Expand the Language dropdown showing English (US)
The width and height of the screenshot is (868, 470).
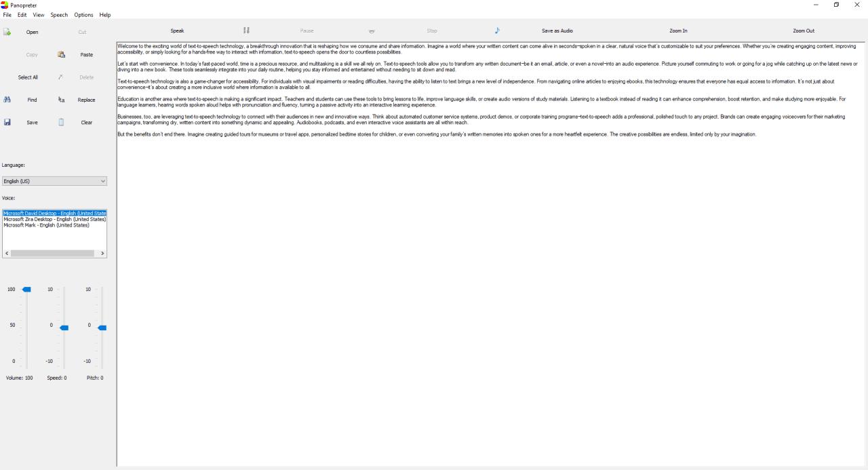coord(54,181)
